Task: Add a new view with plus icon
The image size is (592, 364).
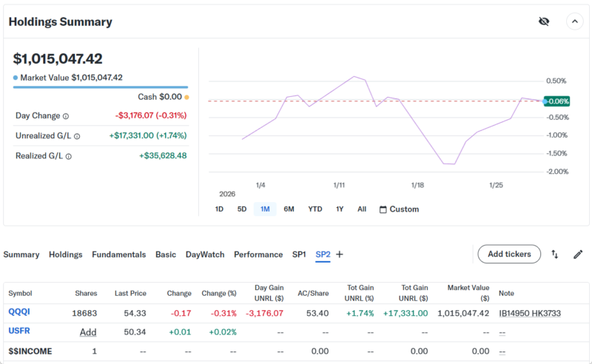Action: pyautogui.click(x=340, y=255)
